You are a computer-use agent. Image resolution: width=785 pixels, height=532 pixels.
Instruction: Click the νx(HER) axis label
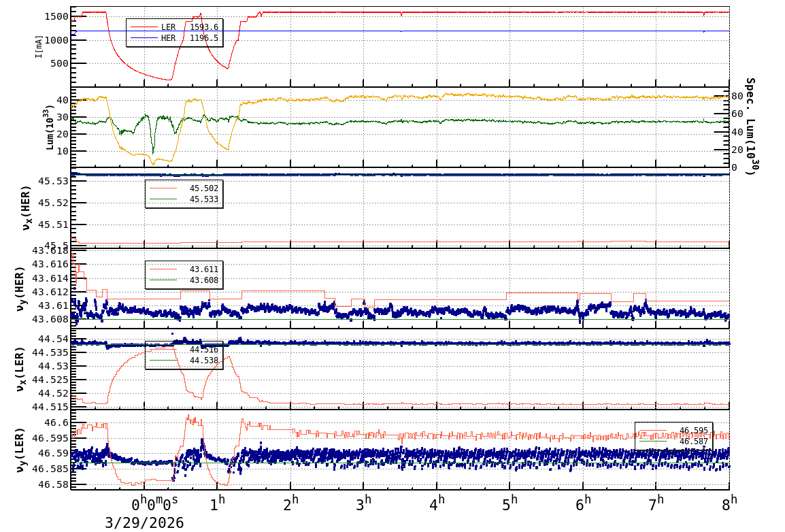27,208
